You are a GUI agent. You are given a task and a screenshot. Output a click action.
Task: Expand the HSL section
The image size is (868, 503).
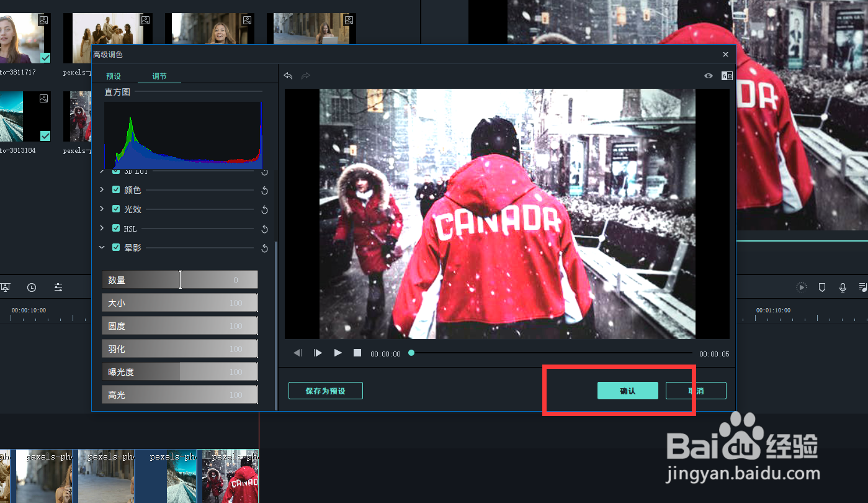pos(102,229)
